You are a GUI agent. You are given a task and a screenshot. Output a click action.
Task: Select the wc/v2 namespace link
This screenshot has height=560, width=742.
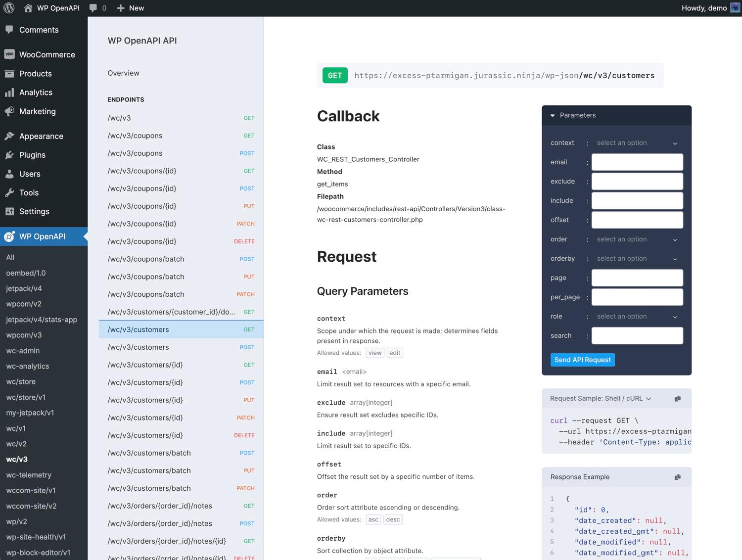(x=16, y=444)
